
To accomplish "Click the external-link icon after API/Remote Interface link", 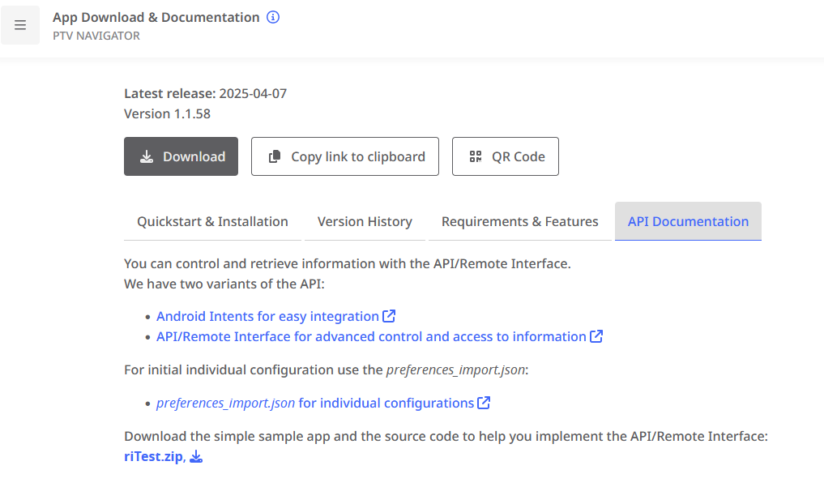I will (x=597, y=336).
